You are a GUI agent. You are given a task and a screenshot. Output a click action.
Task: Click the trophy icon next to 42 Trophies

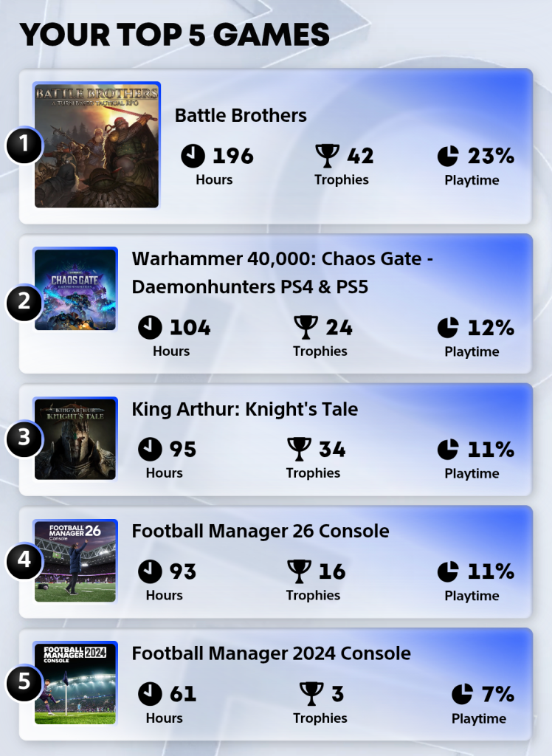coord(328,156)
